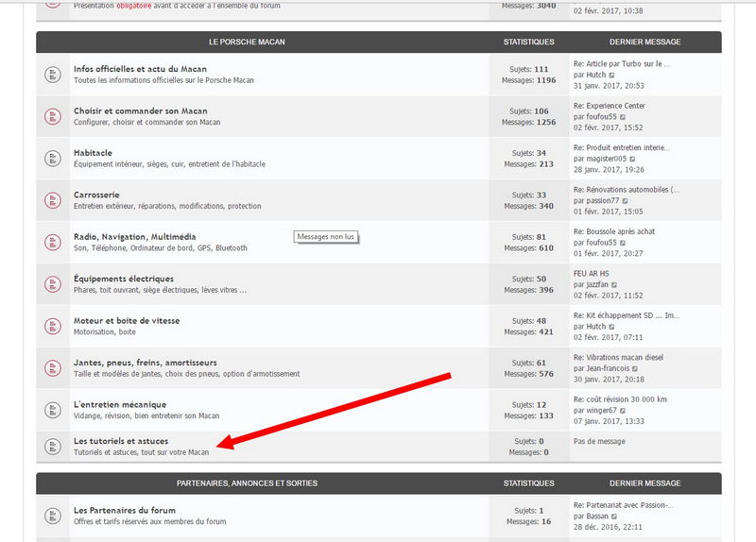Open last post icon next to winger67

(623, 411)
